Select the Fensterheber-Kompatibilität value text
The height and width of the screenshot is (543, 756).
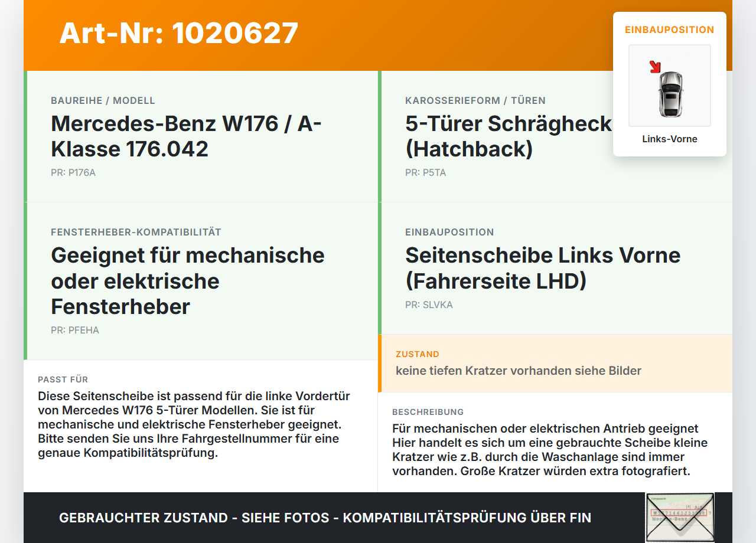coord(188,281)
